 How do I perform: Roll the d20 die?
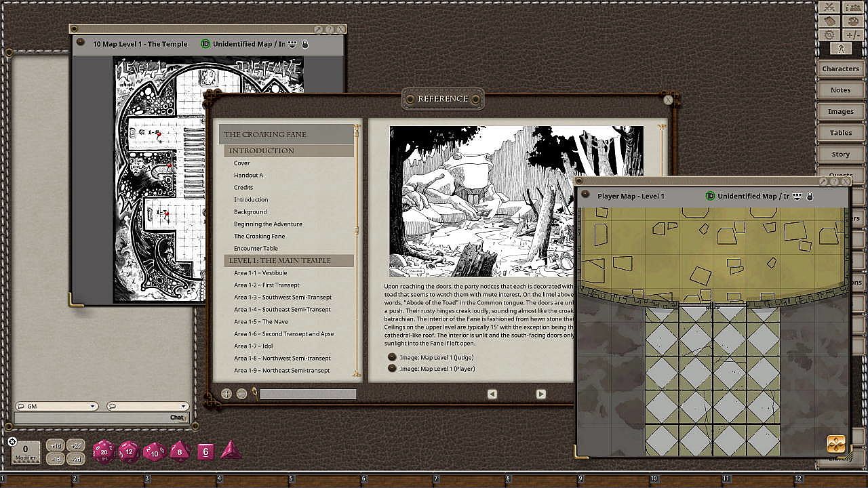(104, 451)
